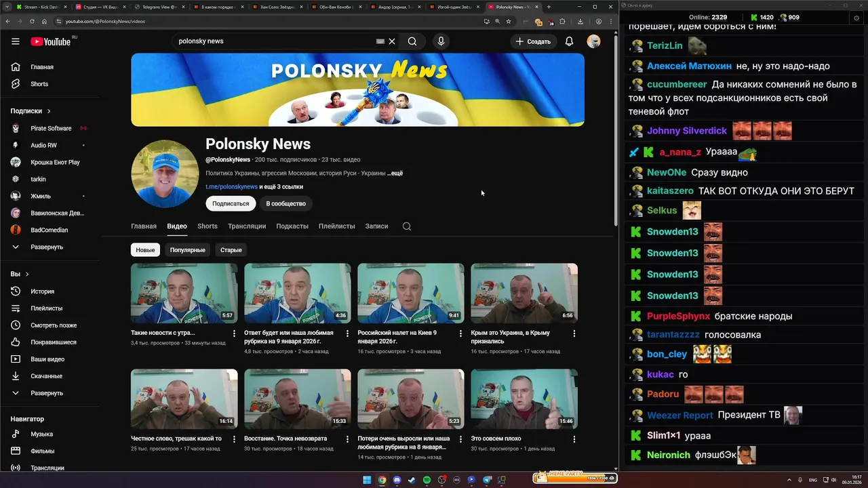Expand channel description with …ещё
This screenshot has height=488, width=868.
pos(395,173)
